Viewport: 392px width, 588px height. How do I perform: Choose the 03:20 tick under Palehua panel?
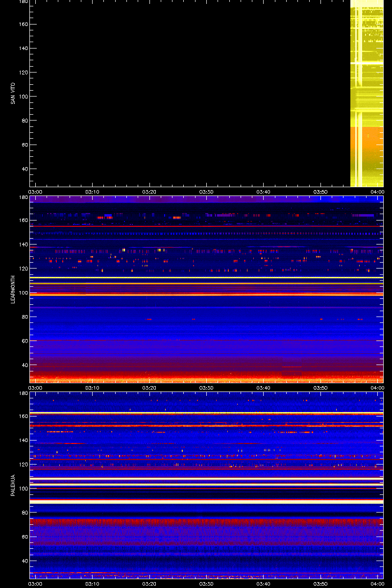pos(149,584)
